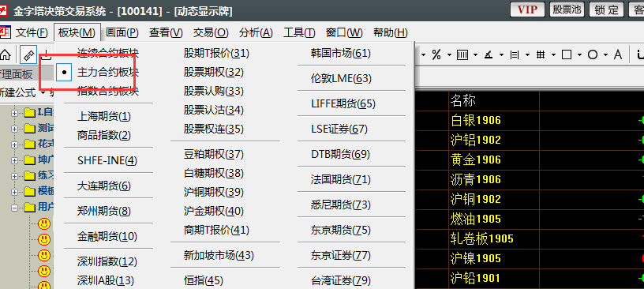The width and height of the screenshot is (644, 289).
Task: Select 上海期货(1) menu entry
Action: tap(104, 116)
